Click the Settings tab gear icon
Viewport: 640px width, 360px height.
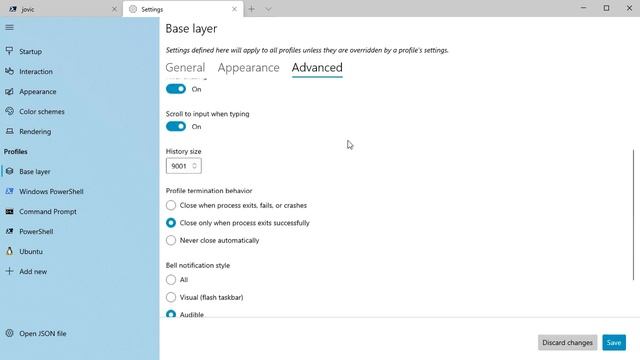tap(133, 9)
